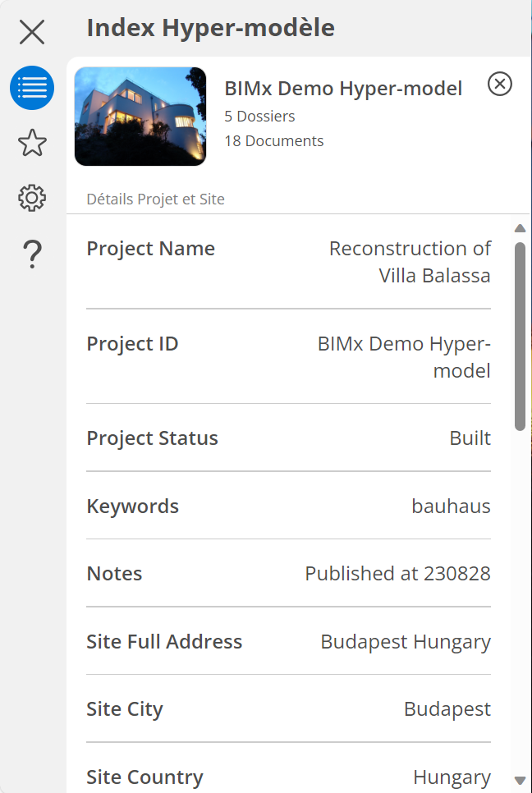Click the 18 Documents count

pos(274,141)
